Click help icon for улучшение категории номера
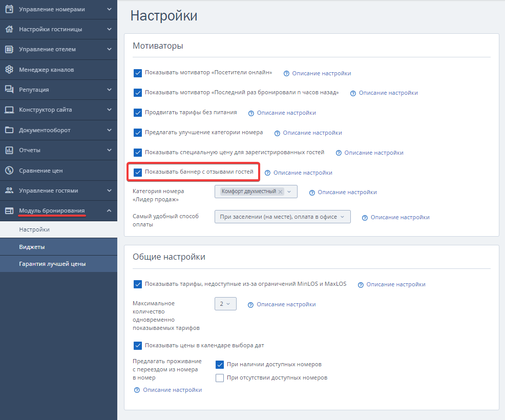This screenshot has height=420, width=505. coord(277,133)
